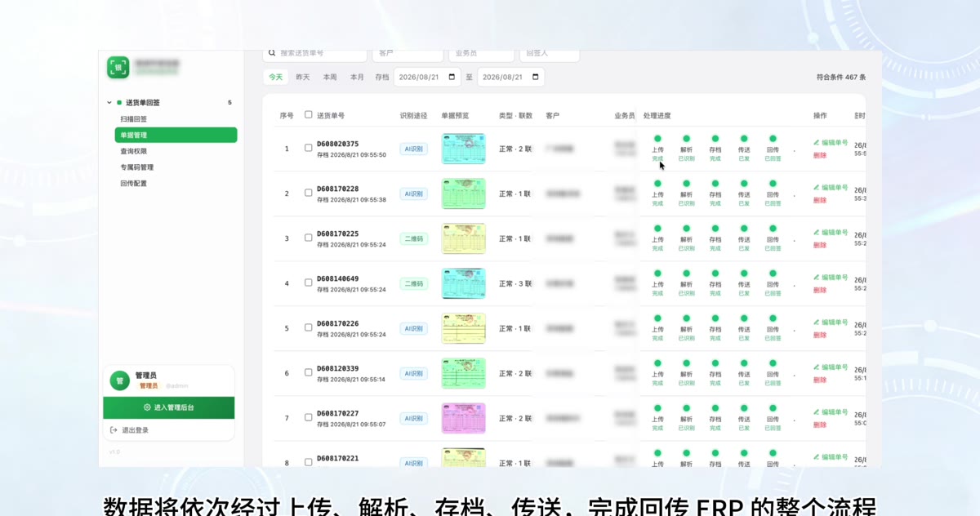980x516 pixels.
Task: Click 删除 for order D608170225
Action: 820,245
